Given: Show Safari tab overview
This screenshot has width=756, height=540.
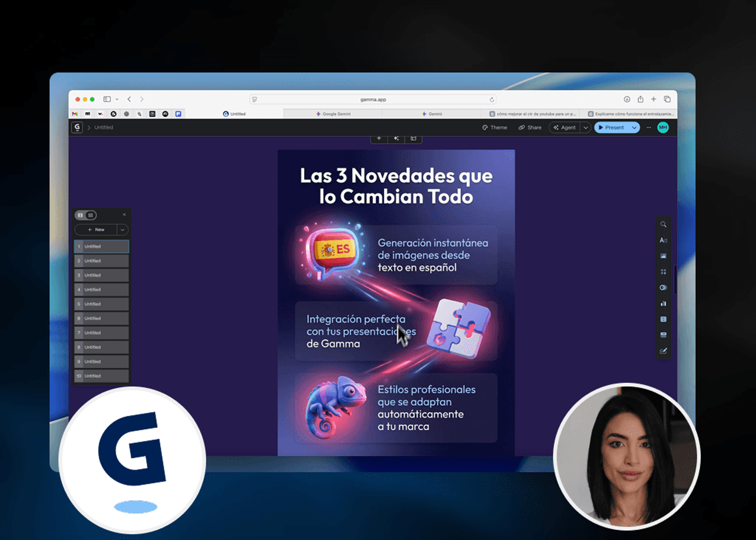Looking at the screenshot, I should (x=667, y=99).
